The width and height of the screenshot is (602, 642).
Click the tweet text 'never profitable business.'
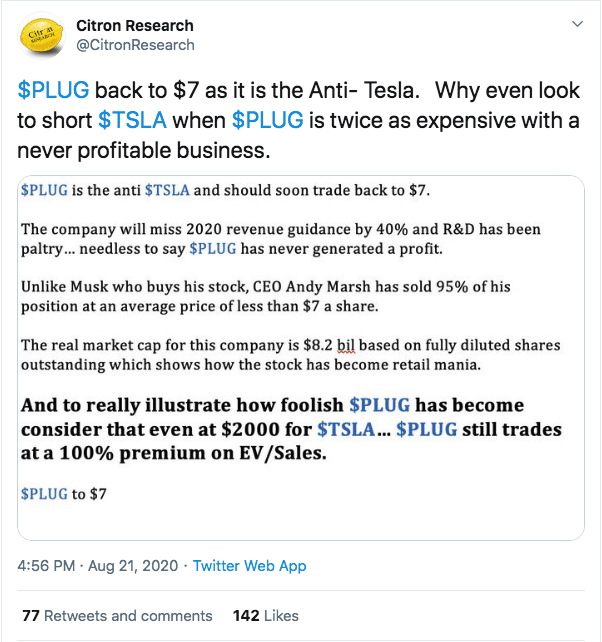point(144,150)
